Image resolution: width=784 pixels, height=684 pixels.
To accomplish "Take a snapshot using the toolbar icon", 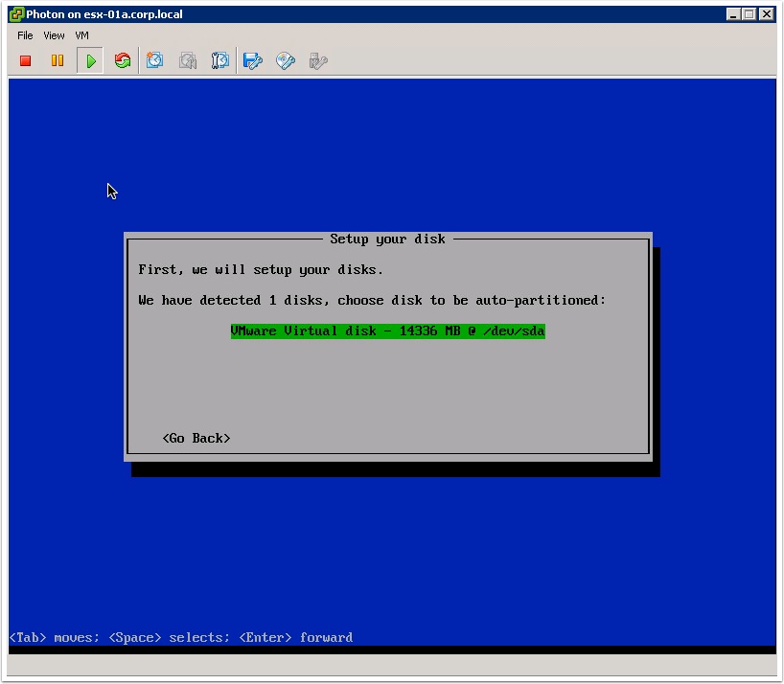I will point(154,61).
